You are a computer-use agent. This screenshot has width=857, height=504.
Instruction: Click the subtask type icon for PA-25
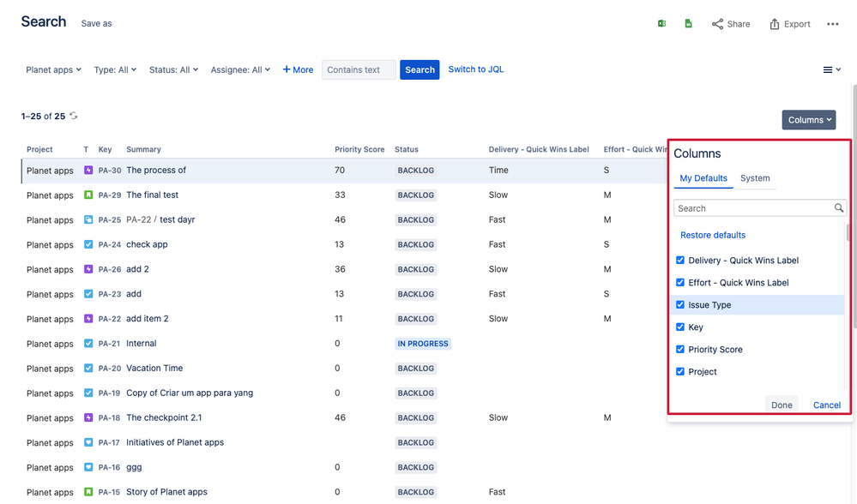click(x=88, y=219)
